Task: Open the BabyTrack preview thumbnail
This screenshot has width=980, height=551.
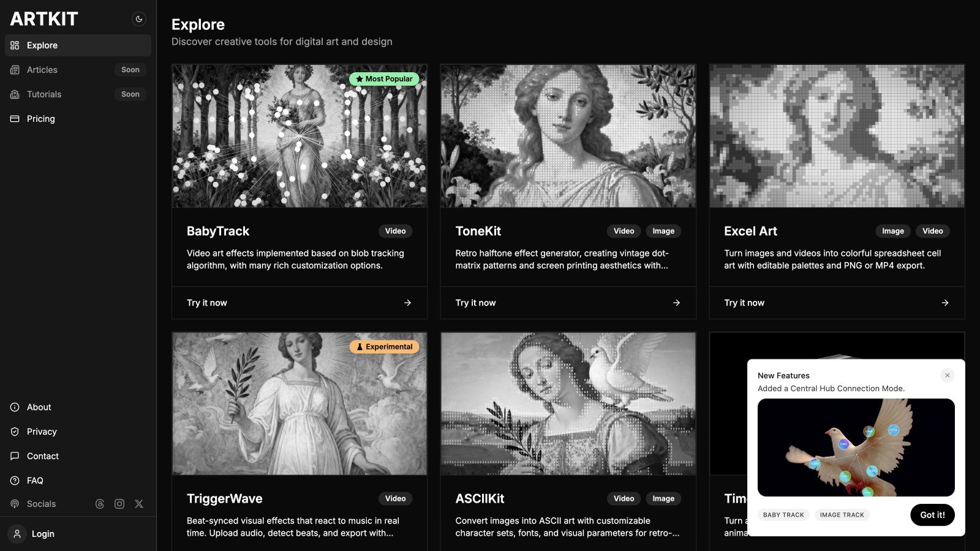Action: coord(300,136)
